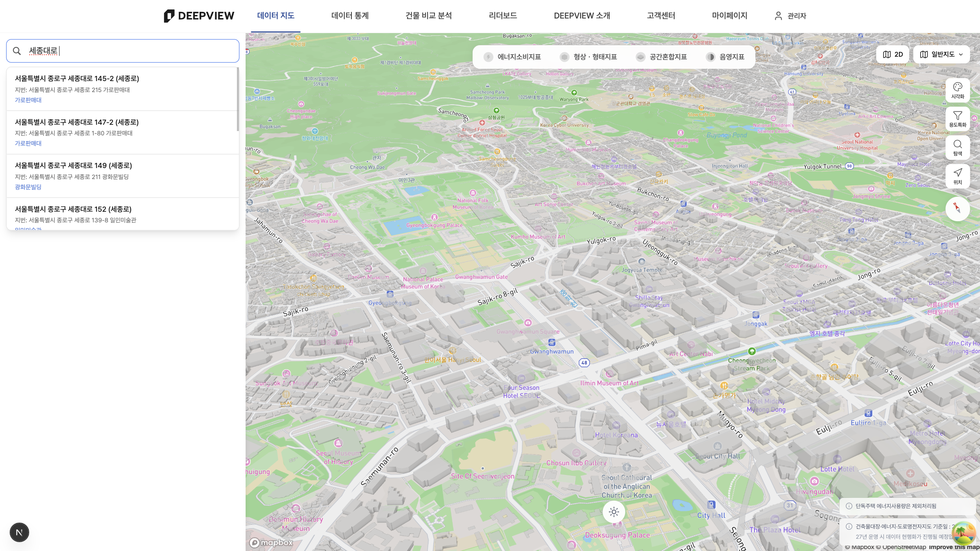This screenshot has height=551, width=980.
Task: Select result 세종대로 149 (세종로)
Action: 122,176
